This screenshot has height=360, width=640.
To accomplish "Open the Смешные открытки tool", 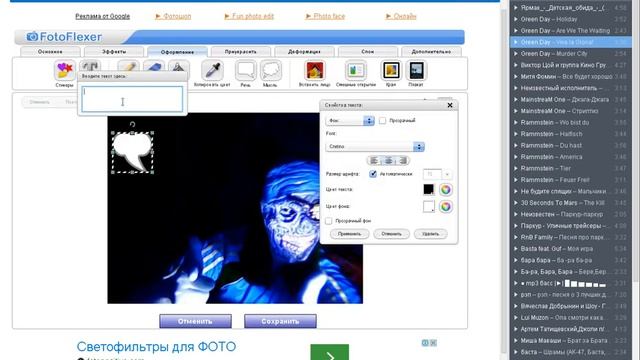I will (x=356, y=71).
